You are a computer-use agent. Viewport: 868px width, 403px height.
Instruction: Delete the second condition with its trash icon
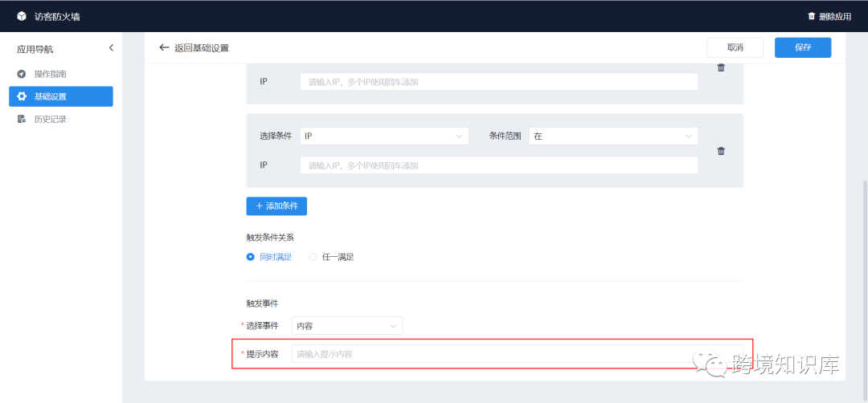(x=721, y=151)
